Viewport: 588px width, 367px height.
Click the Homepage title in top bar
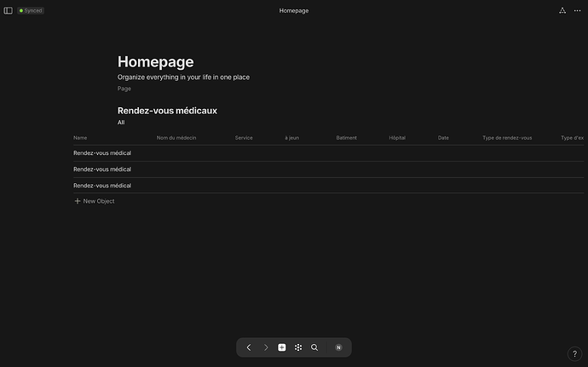point(294,10)
